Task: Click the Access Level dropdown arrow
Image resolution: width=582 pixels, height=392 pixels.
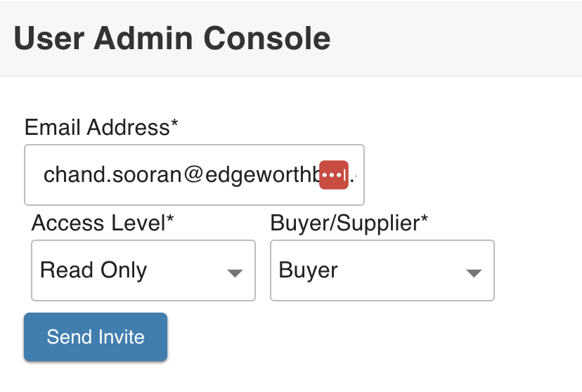Action: [235, 272]
